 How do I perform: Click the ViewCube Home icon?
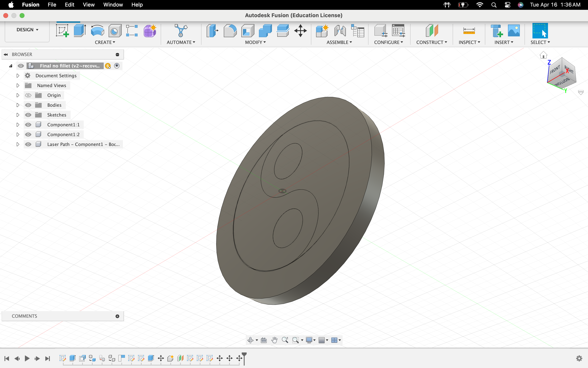click(x=543, y=55)
